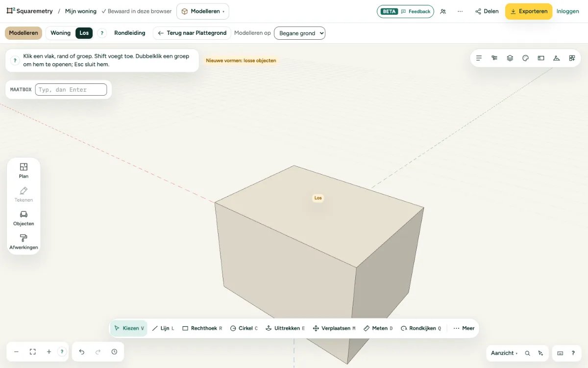Screen dimensions: 588x368
Task: Open the Afwerkingen sidebar tab
Action: (x=24, y=241)
